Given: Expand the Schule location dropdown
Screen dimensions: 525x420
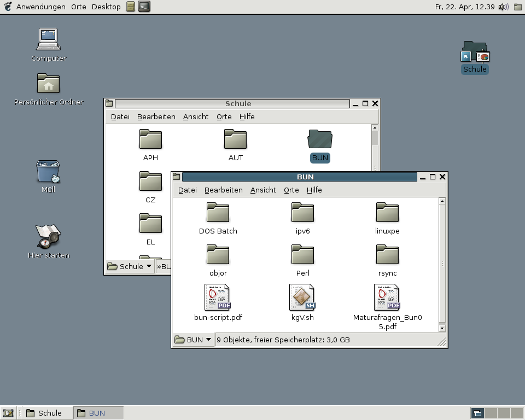Looking at the screenshot, I should coord(131,266).
